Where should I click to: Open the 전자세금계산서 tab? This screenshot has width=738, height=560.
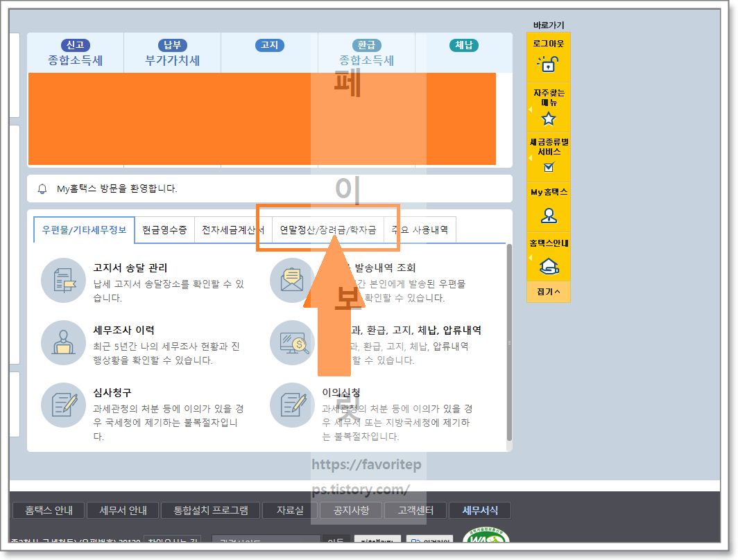pyautogui.click(x=233, y=230)
